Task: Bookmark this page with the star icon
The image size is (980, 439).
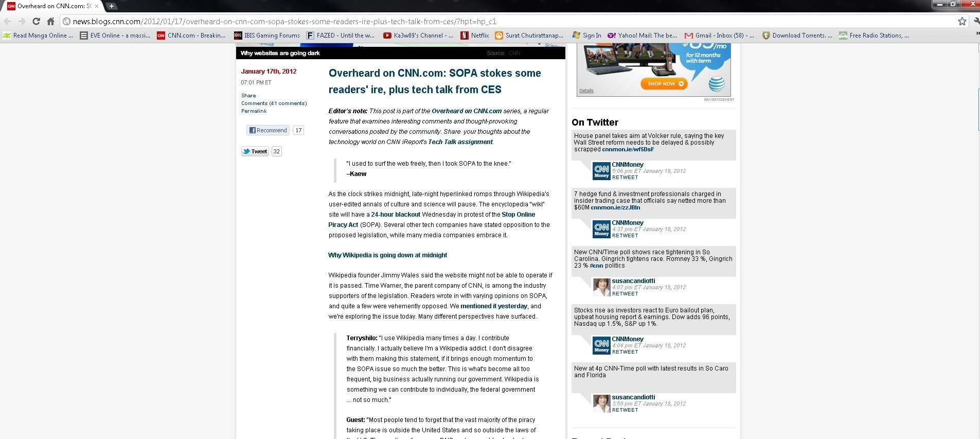Action: pos(962,21)
